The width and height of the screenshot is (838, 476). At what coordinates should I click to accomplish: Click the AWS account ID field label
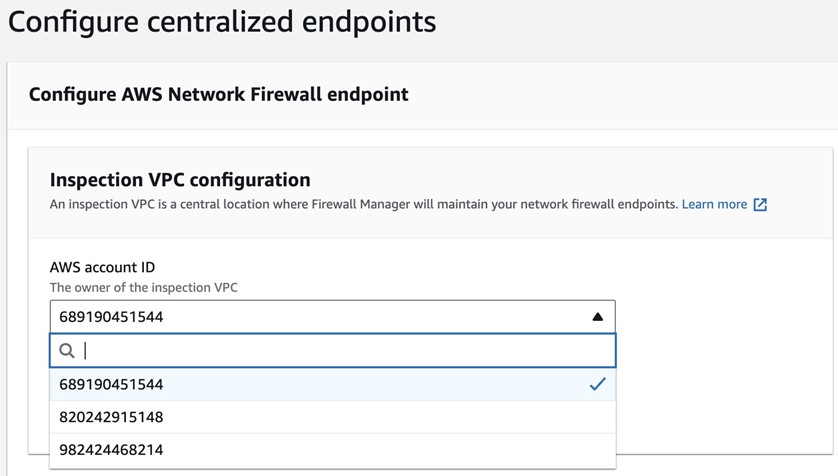click(102, 267)
